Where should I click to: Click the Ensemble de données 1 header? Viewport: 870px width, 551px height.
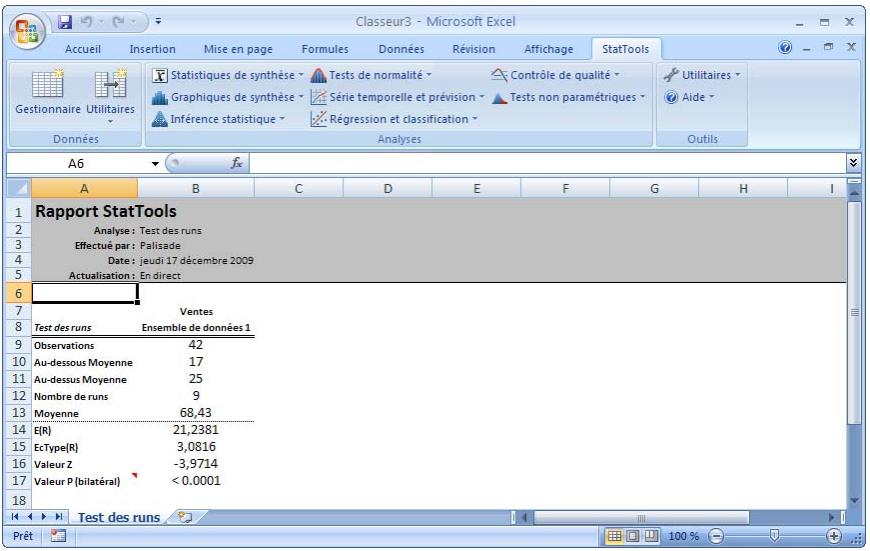196,328
